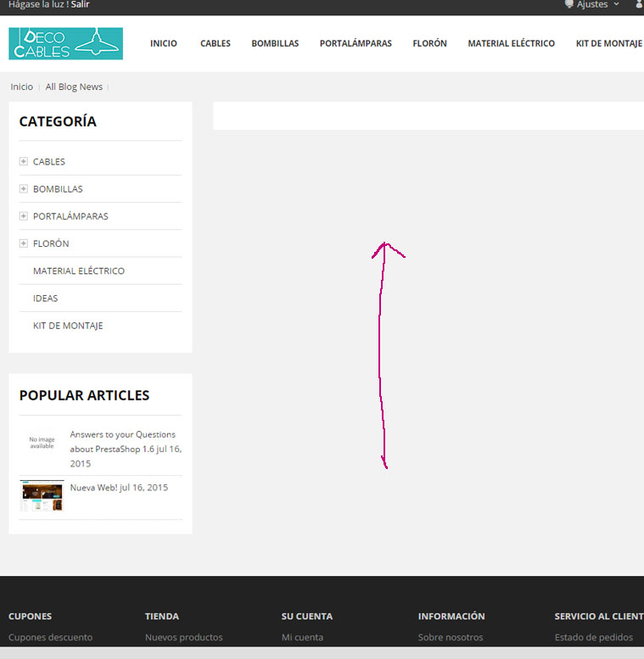Open Answers to your Questions article

point(122,441)
